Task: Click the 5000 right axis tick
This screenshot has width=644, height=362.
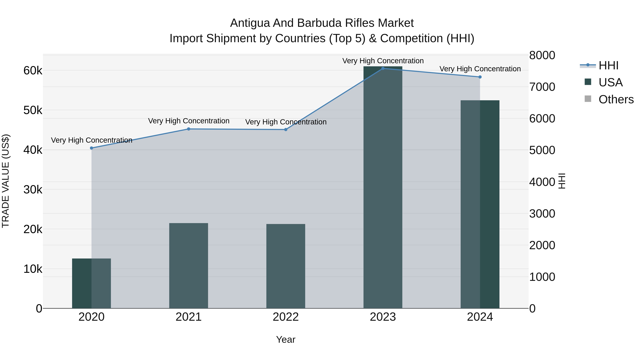Action: click(x=542, y=150)
